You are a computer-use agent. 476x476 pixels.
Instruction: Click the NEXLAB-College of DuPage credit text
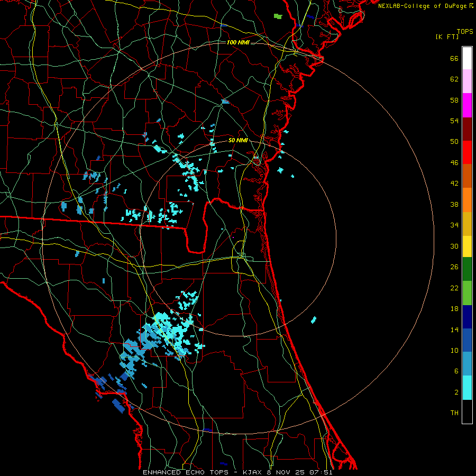point(423,6)
